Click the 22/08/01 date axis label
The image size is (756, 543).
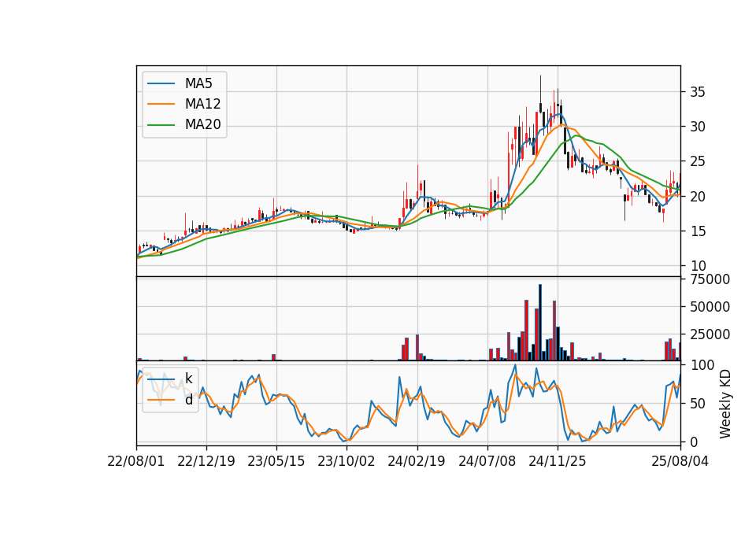(136, 461)
